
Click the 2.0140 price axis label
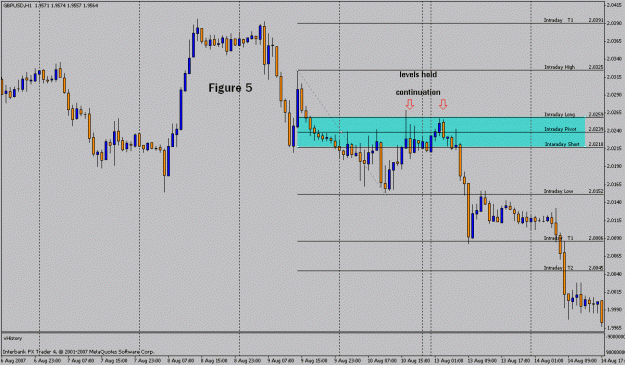point(614,202)
